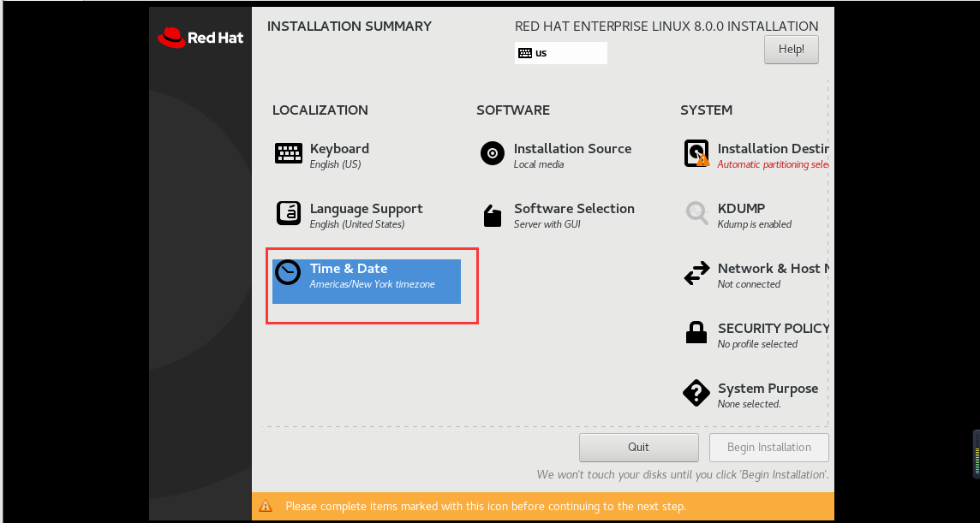The height and width of the screenshot is (523, 980).
Task: Click the Begin Installation button
Action: click(x=768, y=448)
